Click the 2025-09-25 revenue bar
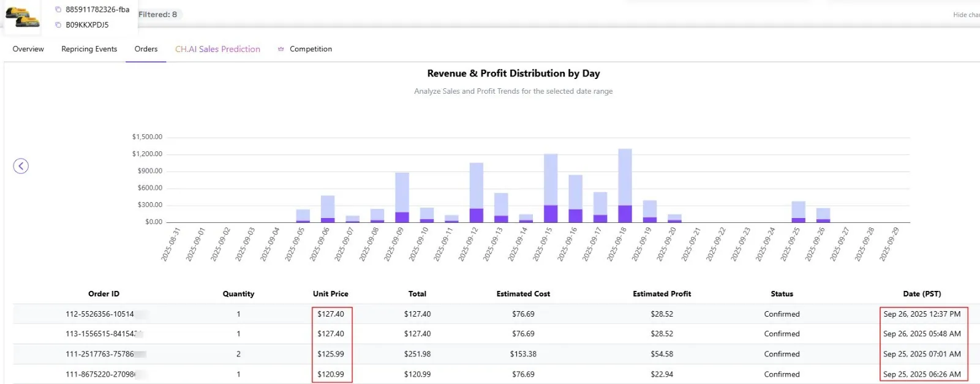980x384 pixels. [798, 212]
